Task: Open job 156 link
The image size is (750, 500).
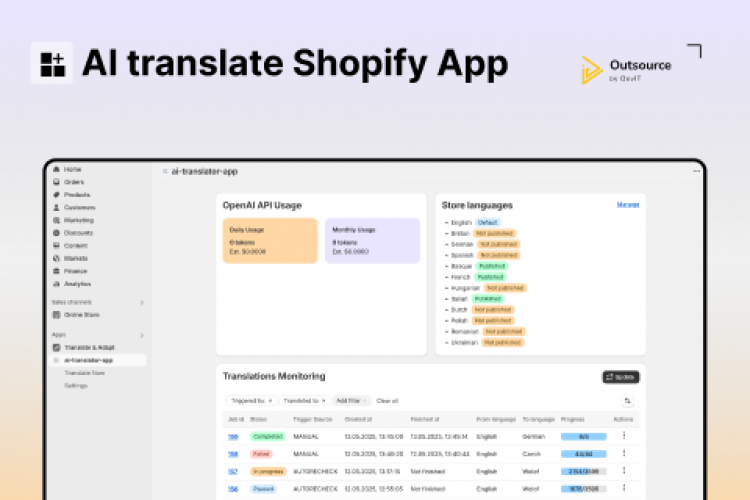Action: point(233,489)
